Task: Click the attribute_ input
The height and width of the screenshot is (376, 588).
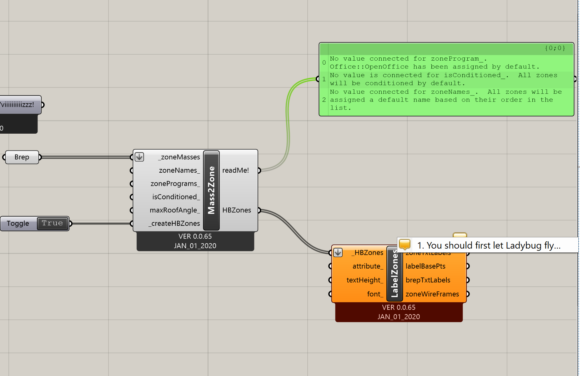Action: pos(368,266)
